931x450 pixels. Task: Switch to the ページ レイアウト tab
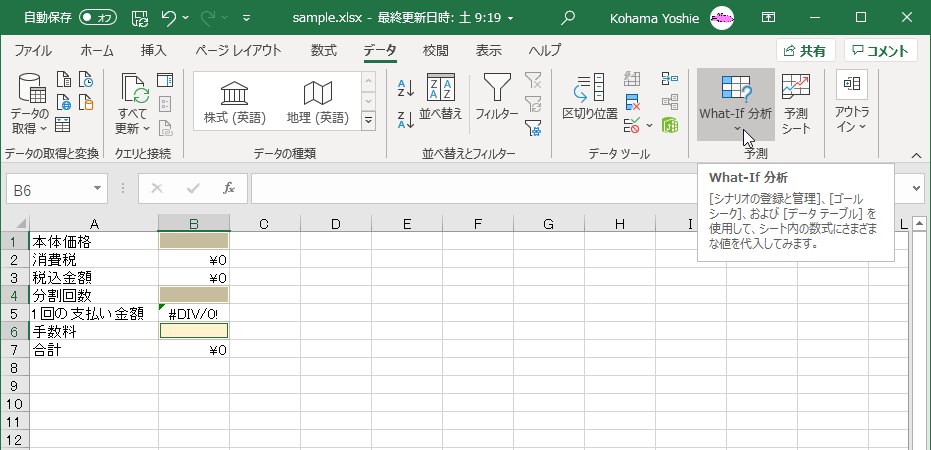[239, 50]
